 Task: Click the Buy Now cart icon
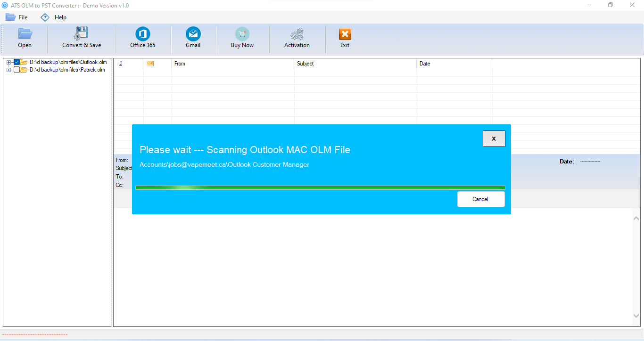(242, 34)
